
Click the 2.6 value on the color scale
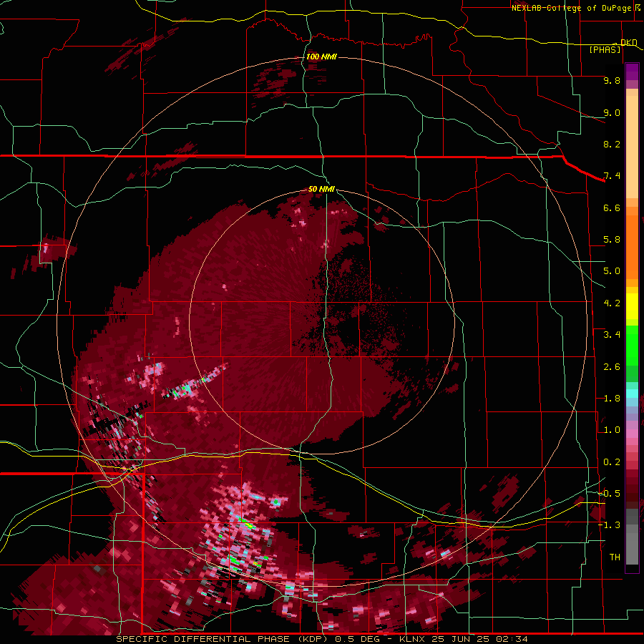pyautogui.click(x=612, y=367)
